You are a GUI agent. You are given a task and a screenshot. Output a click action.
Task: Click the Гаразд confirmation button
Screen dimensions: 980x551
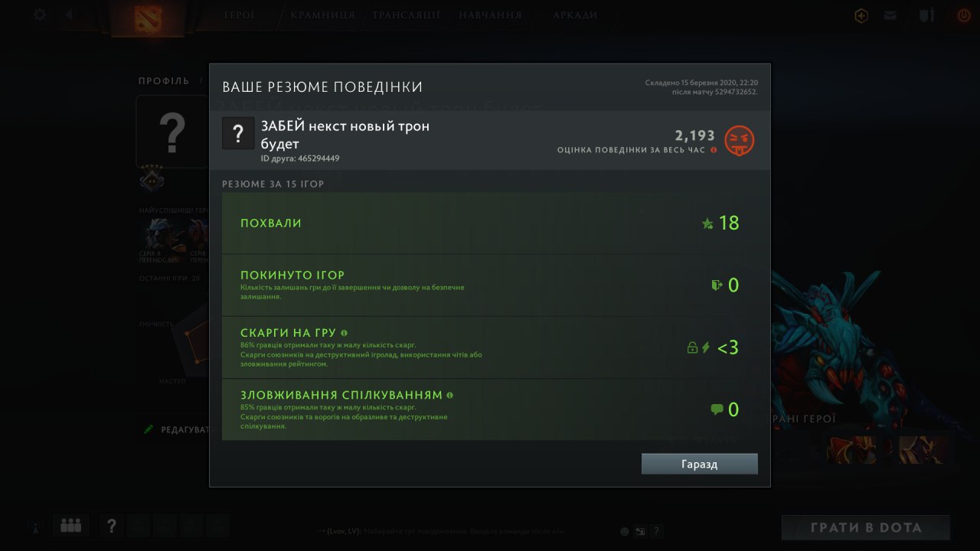699,464
